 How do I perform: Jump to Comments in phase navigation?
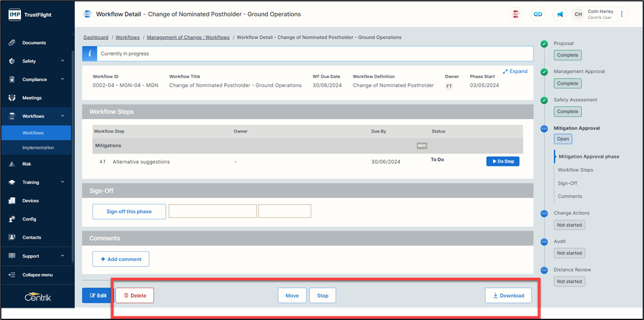(570, 197)
